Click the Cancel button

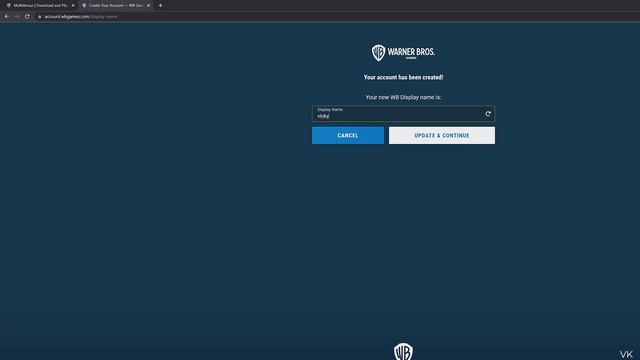348,136
